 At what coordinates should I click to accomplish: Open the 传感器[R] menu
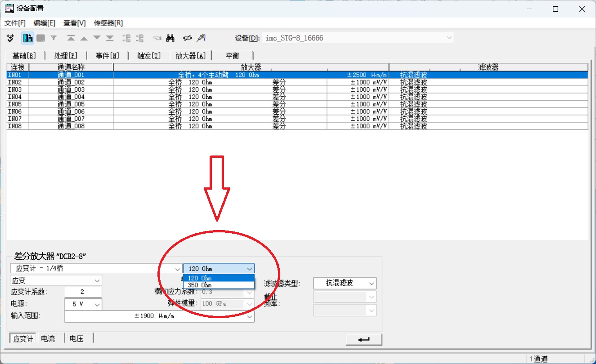coord(108,23)
